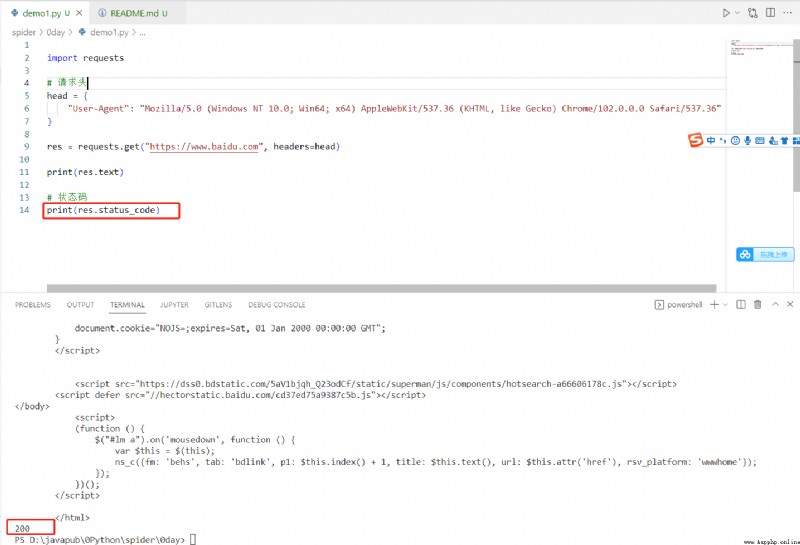Click the document.cookie line in terminal output
Viewport: 800px width, 545px height.
click(230, 328)
